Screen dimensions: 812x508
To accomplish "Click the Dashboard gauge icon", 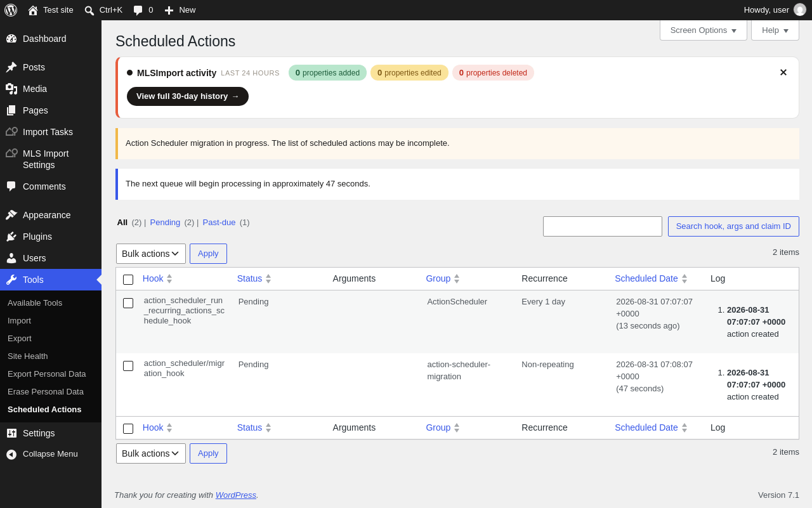I will click(x=11, y=39).
